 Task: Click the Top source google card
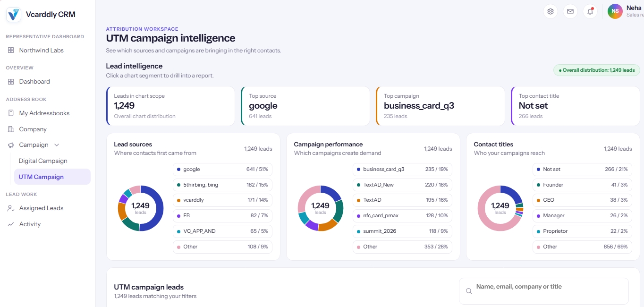pyautogui.click(x=305, y=106)
